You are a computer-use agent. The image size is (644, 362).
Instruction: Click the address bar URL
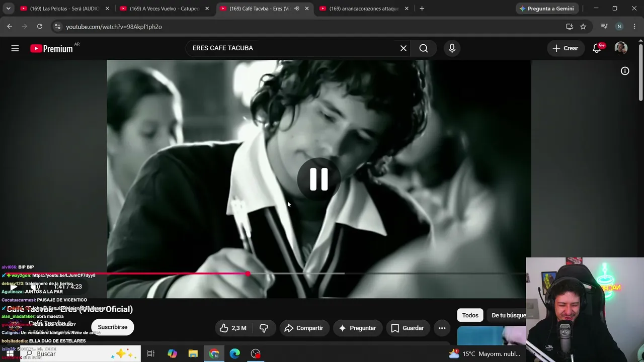[x=114, y=27]
